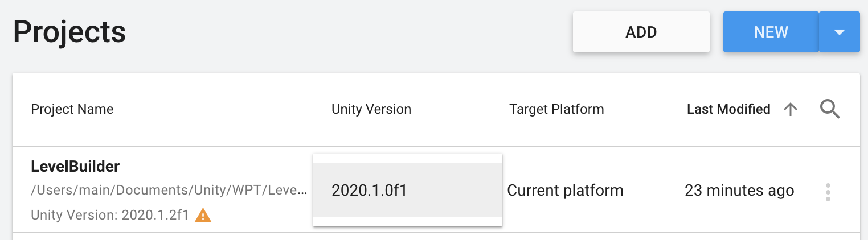Open the project search magnifier icon
868x240 pixels.
tap(830, 109)
